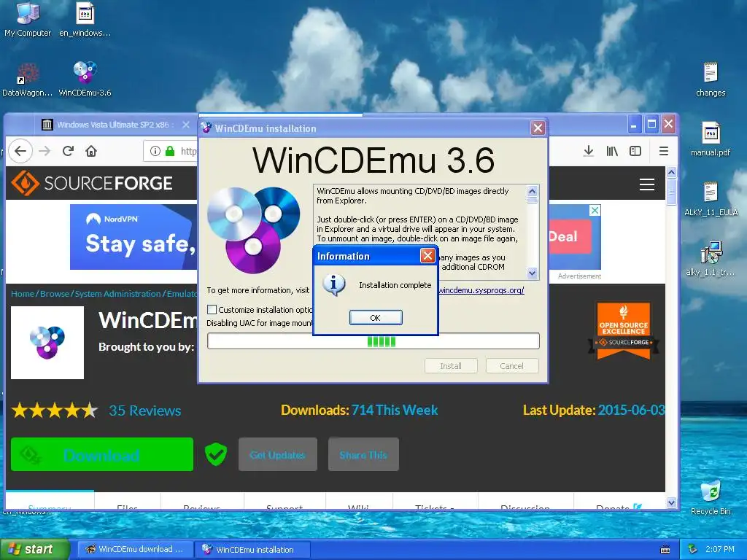Click the Open Source Excellence badge
The image size is (747, 560).
point(623,330)
